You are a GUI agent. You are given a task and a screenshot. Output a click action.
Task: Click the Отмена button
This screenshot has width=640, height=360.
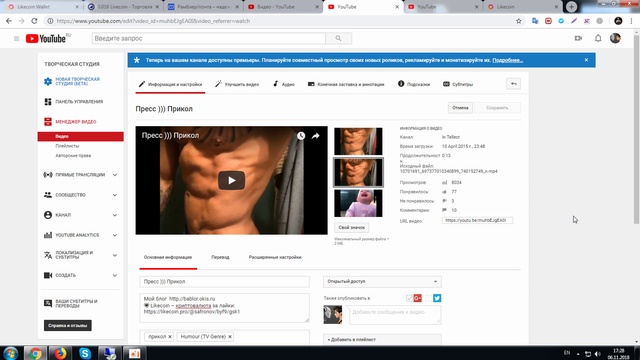click(460, 108)
